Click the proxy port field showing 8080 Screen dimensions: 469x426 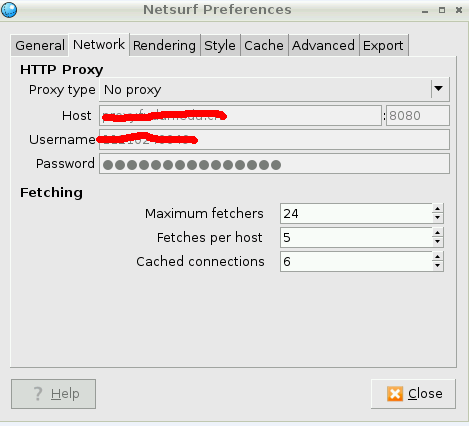coord(418,116)
